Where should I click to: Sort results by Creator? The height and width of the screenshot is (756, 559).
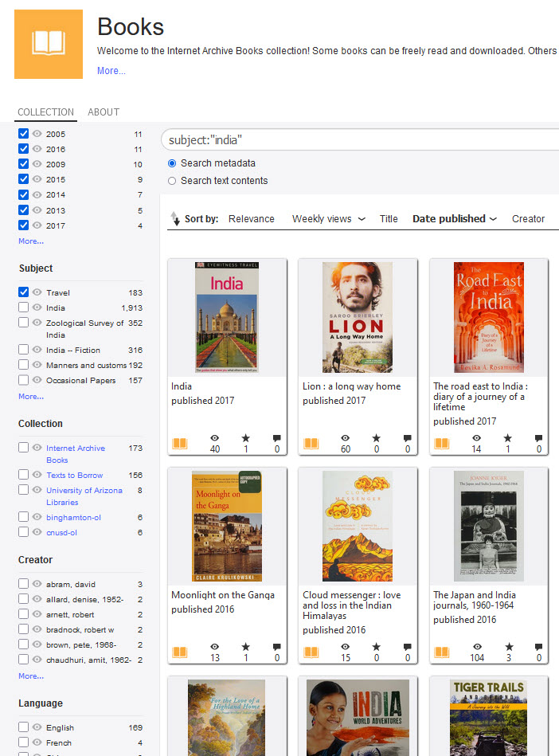tap(528, 219)
